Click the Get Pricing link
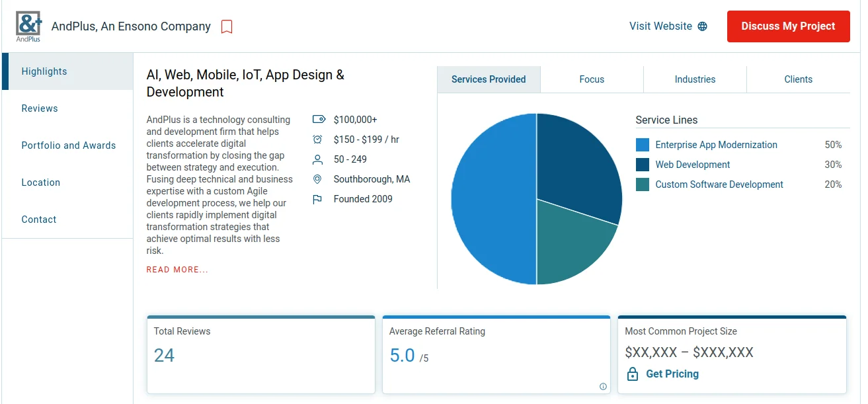Image resolution: width=868 pixels, height=404 pixels. (x=672, y=374)
